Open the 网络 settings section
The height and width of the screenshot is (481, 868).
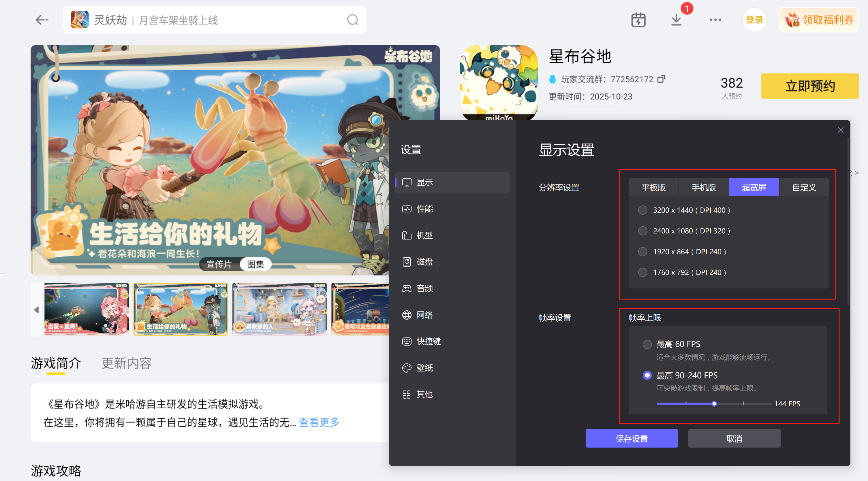(424, 315)
